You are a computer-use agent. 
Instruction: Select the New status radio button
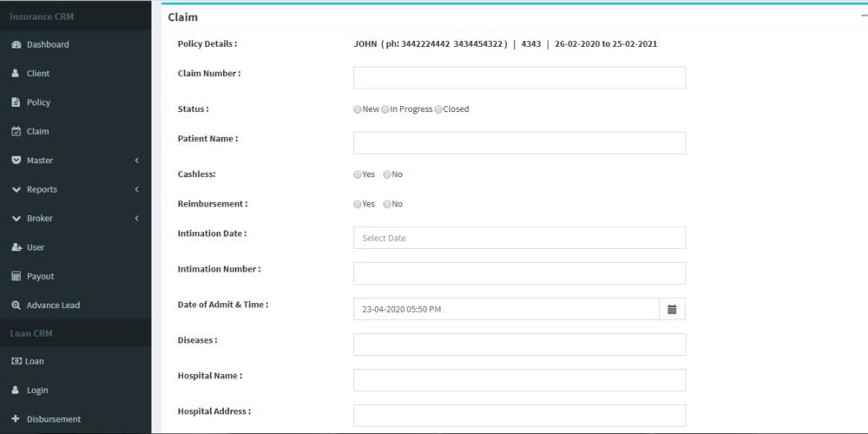coord(358,109)
